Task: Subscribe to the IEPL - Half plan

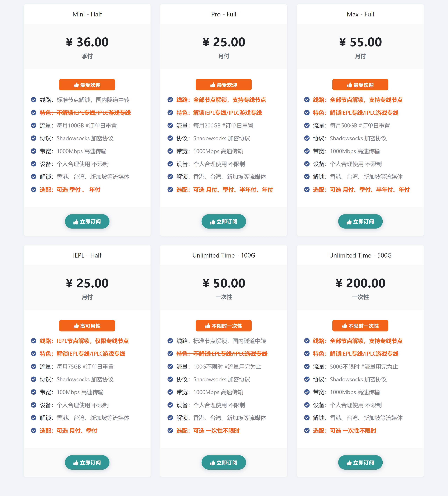Action: click(87, 463)
